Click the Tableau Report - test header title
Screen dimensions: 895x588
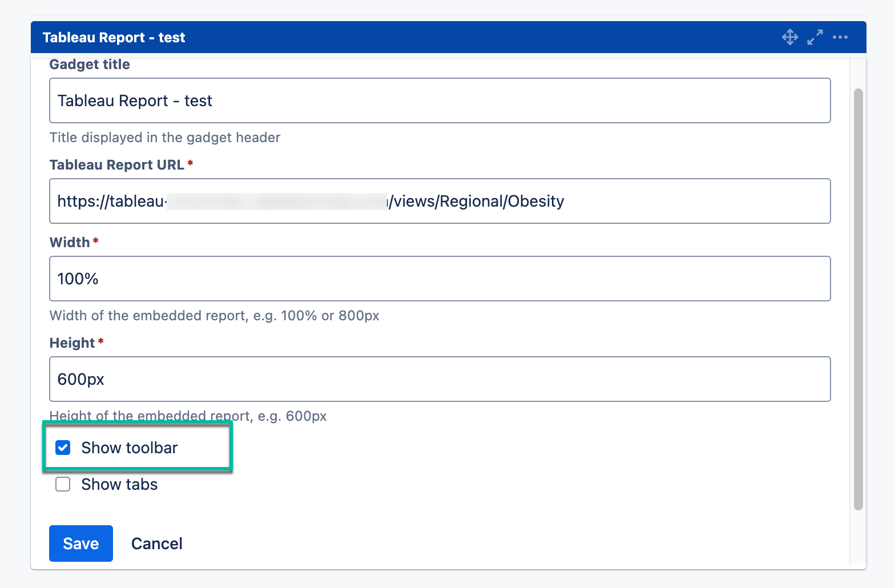pos(114,38)
